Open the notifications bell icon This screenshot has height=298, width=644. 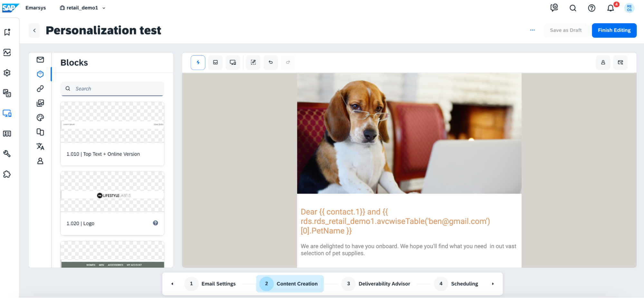610,8
